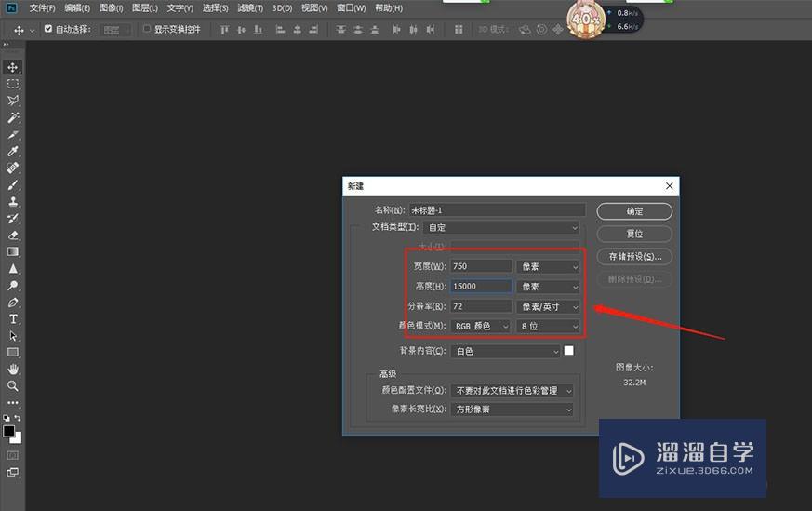Click the default colors mini icon
The image size is (812, 511).
click(7, 418)
